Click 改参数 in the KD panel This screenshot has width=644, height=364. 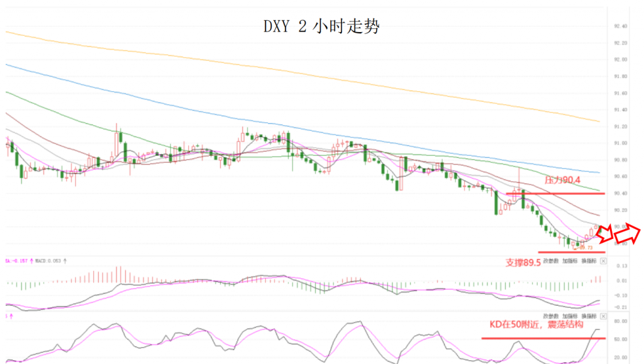click(x=551, y=316)
